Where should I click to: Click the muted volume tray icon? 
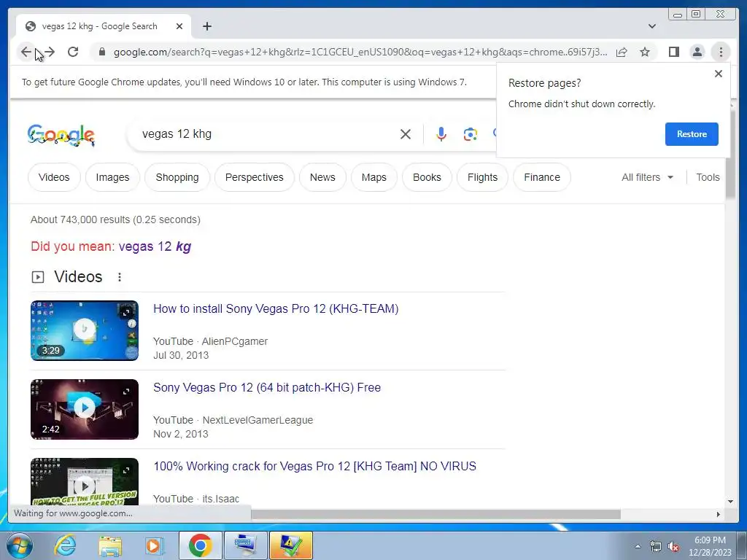[673, 547]
